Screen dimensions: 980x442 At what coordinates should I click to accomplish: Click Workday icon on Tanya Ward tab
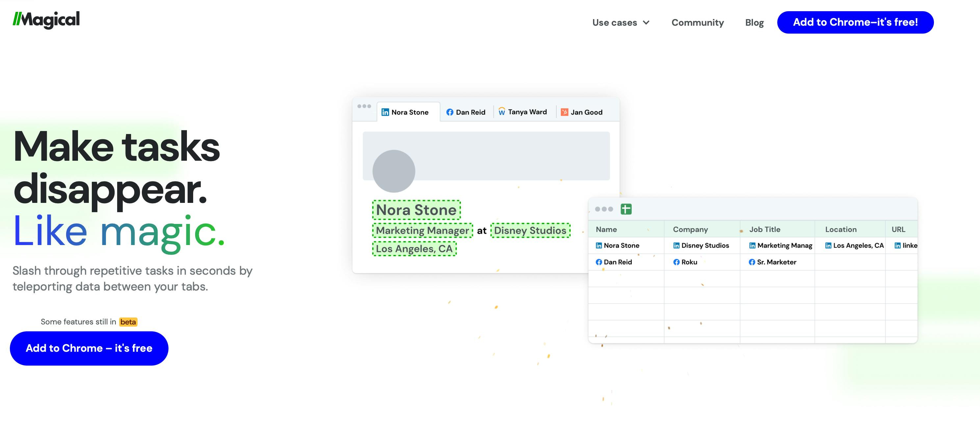click(x=502, y=112)
